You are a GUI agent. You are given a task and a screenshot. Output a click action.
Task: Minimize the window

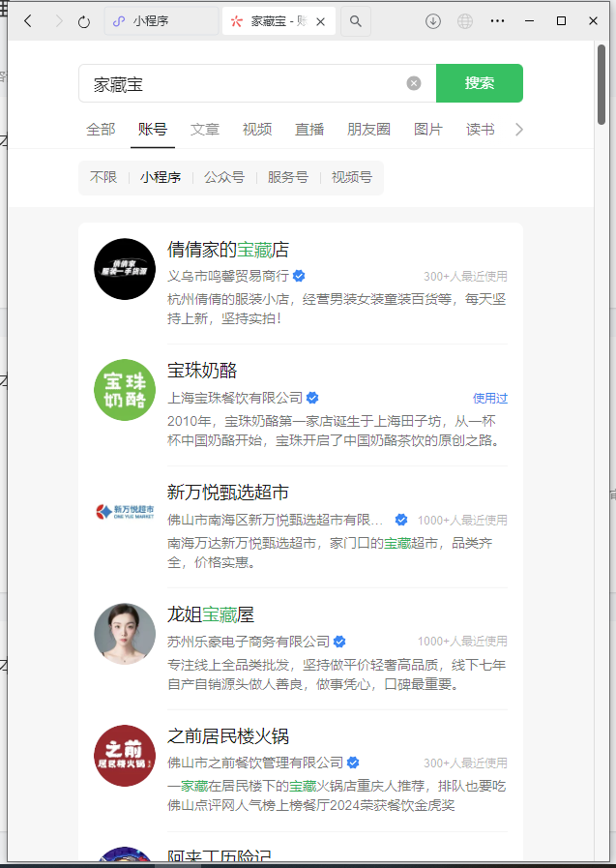point(529,21)
